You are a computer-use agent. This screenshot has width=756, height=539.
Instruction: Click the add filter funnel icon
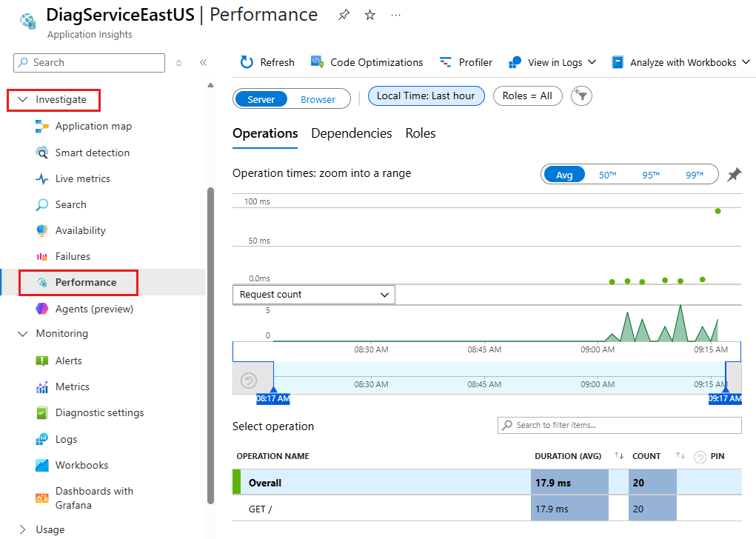tap(581, 96)
